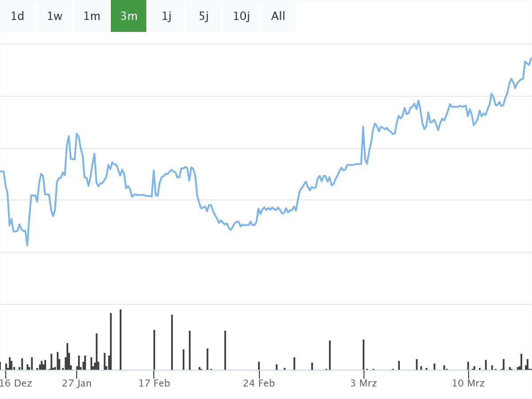The image size is (532, 399).
Task: Open the 1m chart range
Action: (92, 16)
